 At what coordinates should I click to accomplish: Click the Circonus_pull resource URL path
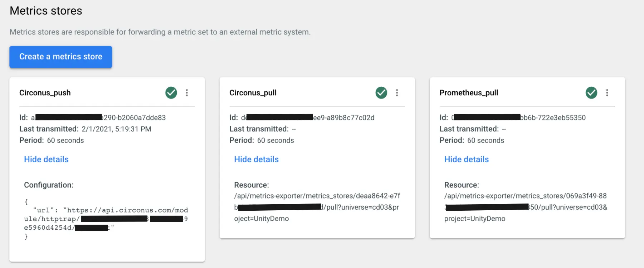pos(317,207)
